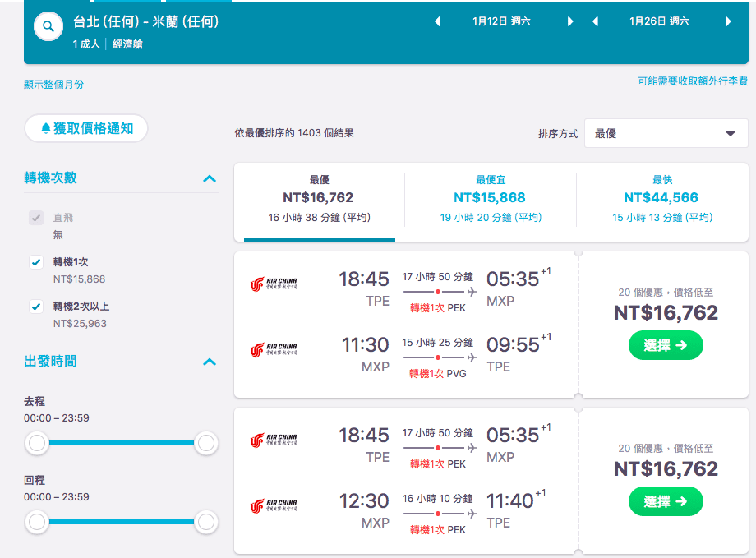The width and height of the screenshot is (756, 558).
Task: Collapse the 轉機次數 filter section
Action: [x=210, y=178]
